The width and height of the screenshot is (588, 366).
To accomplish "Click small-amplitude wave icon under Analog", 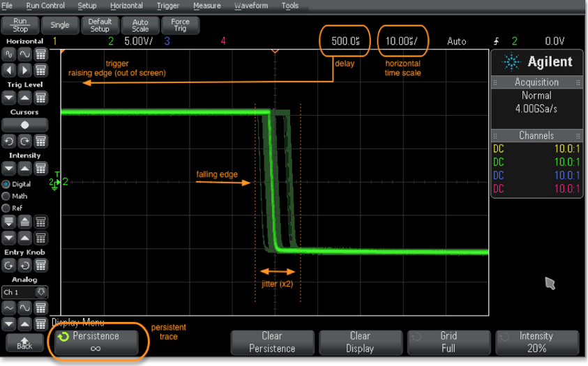I will (8, 308).
